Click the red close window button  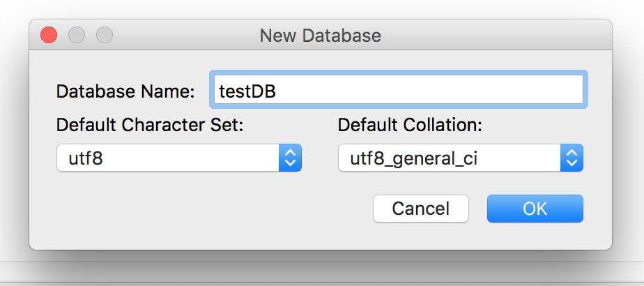click(49, 35)
